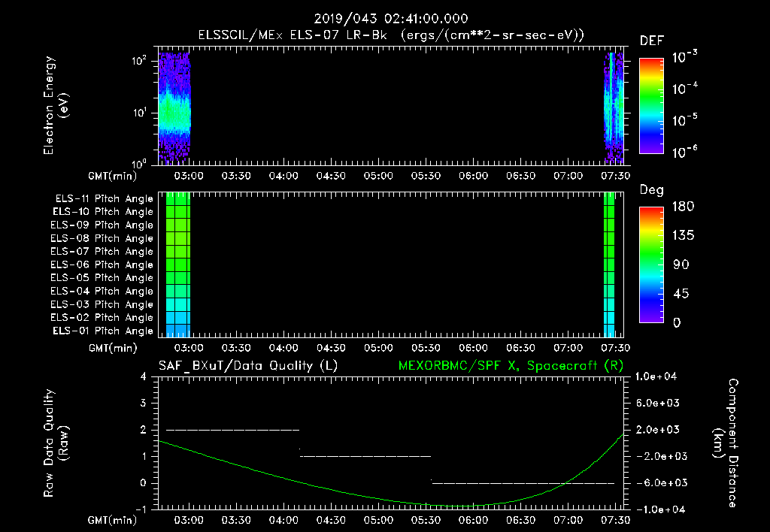Click the right electron spectrogram data block
Screen dimensions: 770x532
point(614,107)
